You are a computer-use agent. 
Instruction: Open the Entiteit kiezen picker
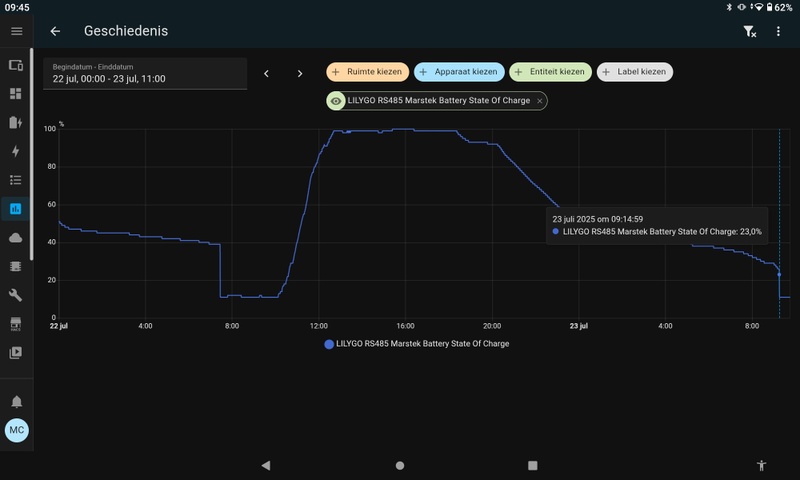tap(549, 72)
